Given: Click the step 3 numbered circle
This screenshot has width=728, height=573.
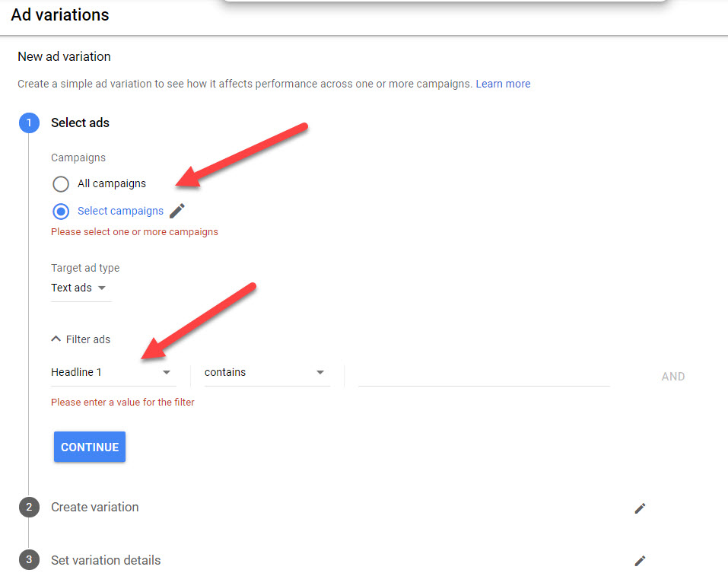Looking at the screenshot, I should coord(29,560).
